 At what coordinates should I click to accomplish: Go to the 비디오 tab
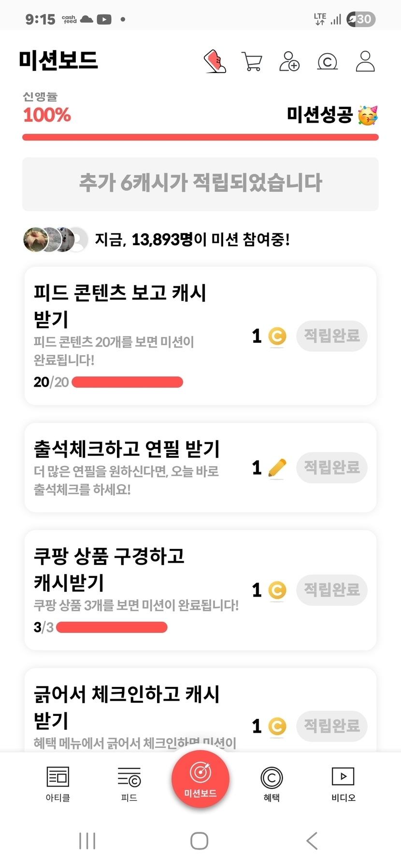click(x=343, y=784)
